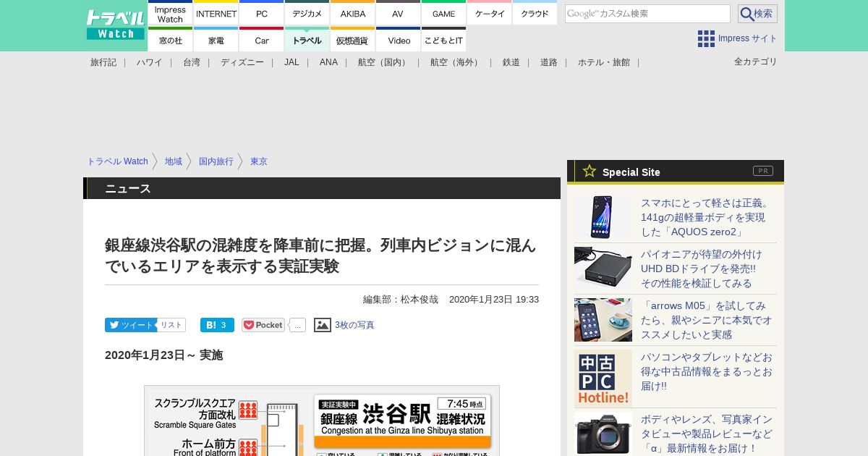This screenshot has height=456, width=868.
Task: Open 全カテゴリ list
Action: pos(756,62)
